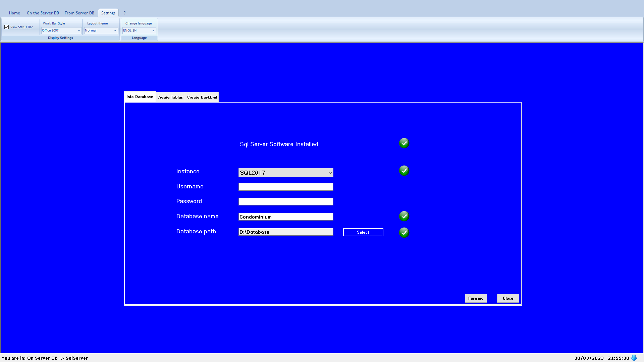The width and height of the screenshot is (644, 362).
Task: Switch to the Create BackEnd tab
Action: point(202,97)
